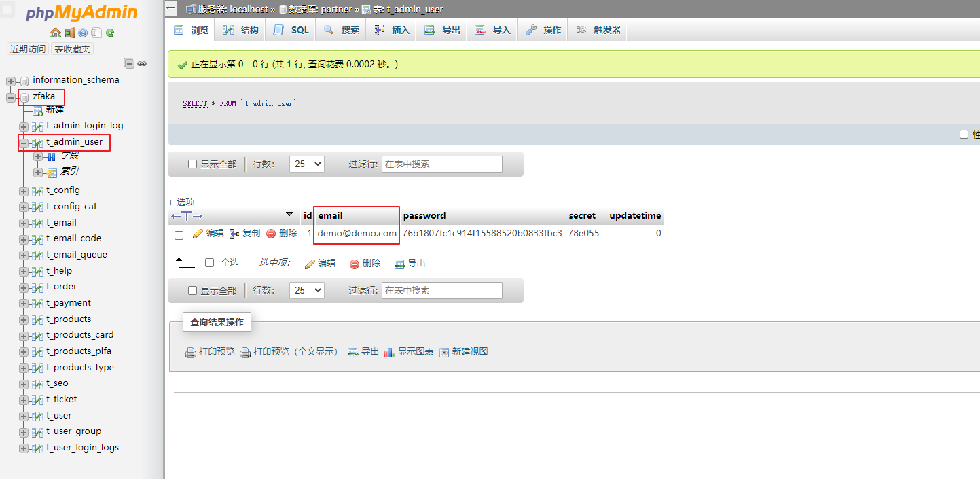Viewport: 980px width, 479px height.
Task: Click the print preview printer icon
Action: coord(191,352)
